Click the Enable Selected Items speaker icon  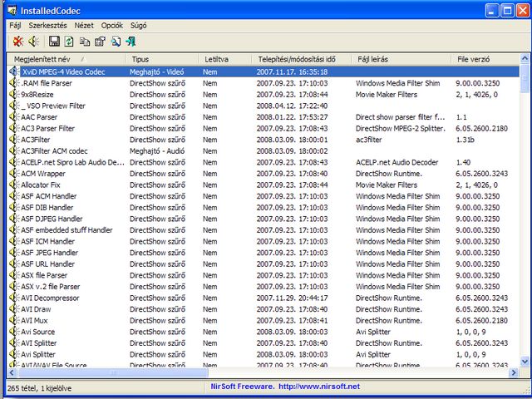[33, 42]
